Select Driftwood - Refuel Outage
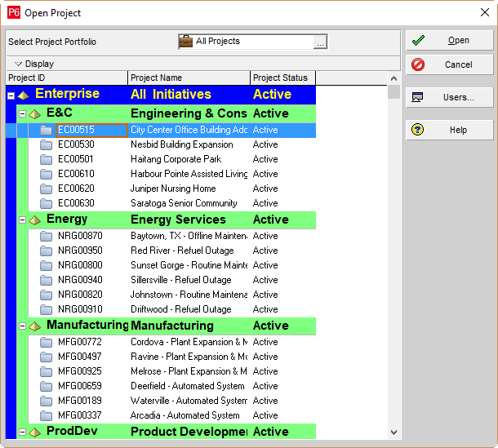 point(181,309)
